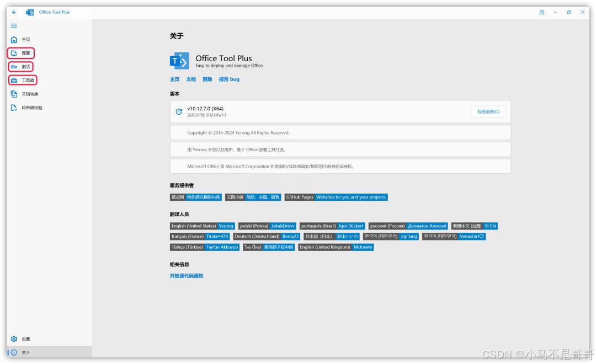Viewport: 596px width, 364px height.
Task: Open Settings (设置) in sidebar
Action: pyautogui.click(x=49, y=339)
